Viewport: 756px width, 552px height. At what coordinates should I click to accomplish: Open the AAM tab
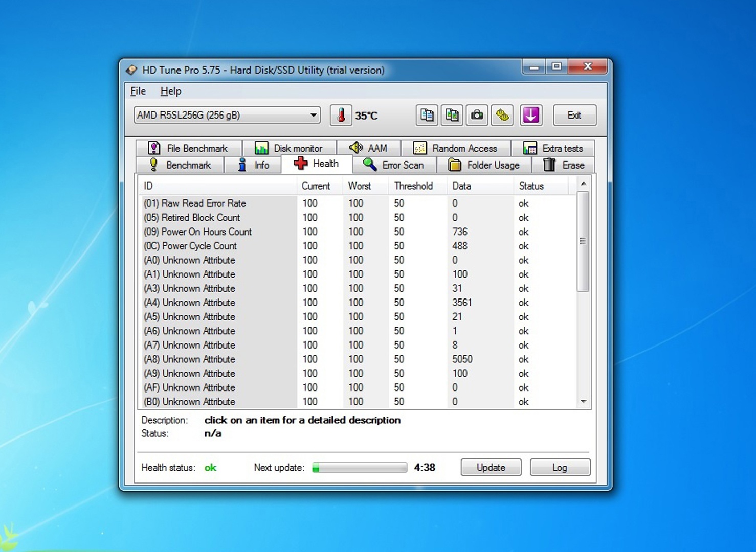[368, 148]
